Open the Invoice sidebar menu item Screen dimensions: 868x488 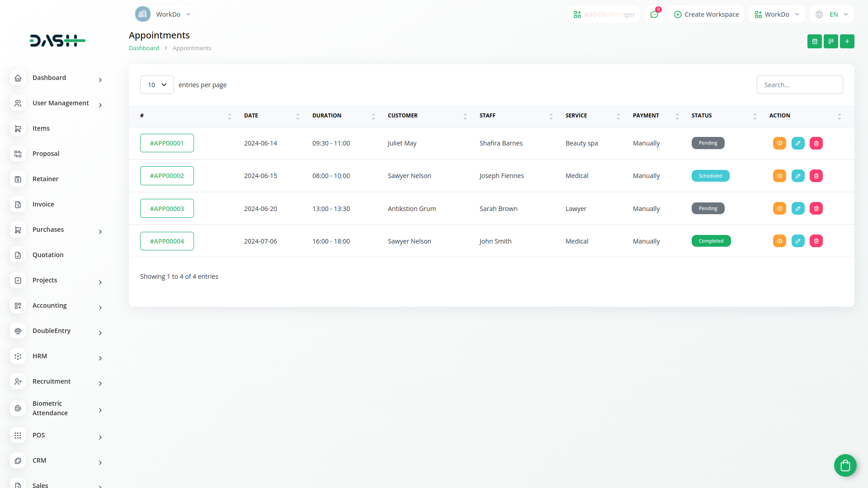coord(43,205)
